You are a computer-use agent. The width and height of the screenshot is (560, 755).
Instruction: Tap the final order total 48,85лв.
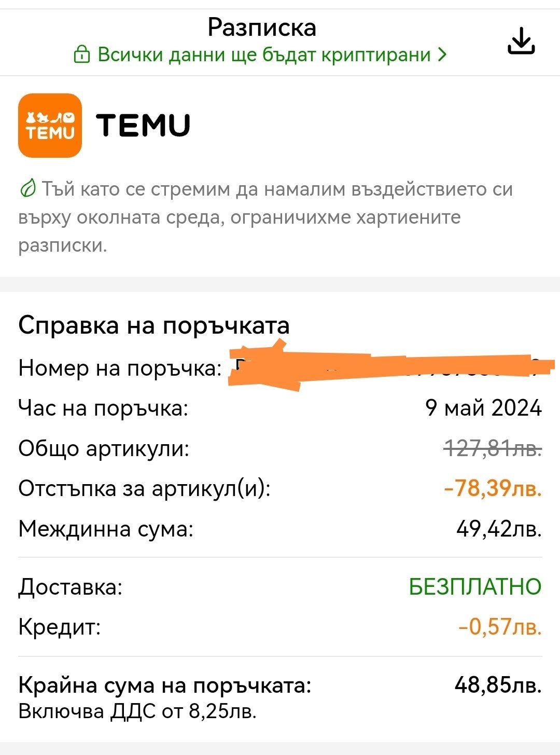click(x=498, y=685)
